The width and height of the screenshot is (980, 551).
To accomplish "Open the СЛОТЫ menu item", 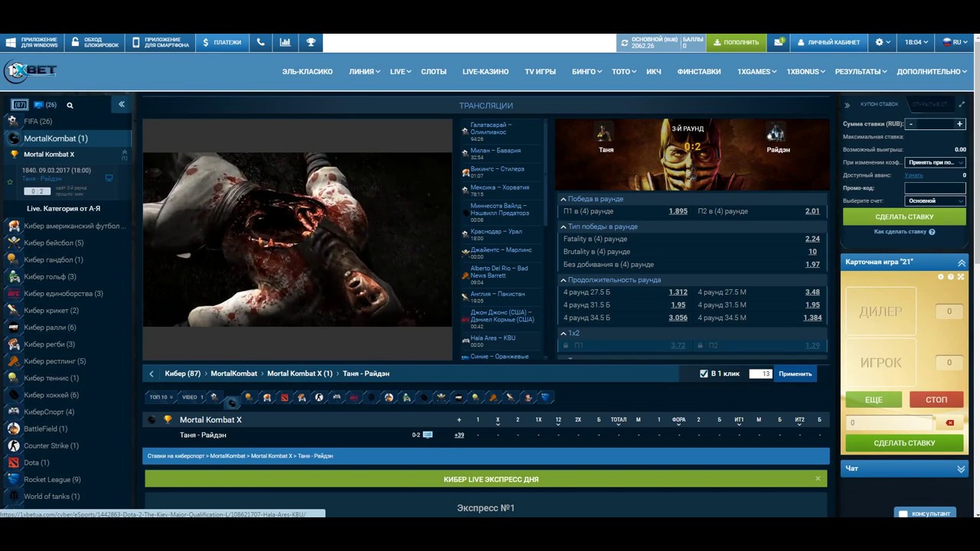I will point(433,71).
